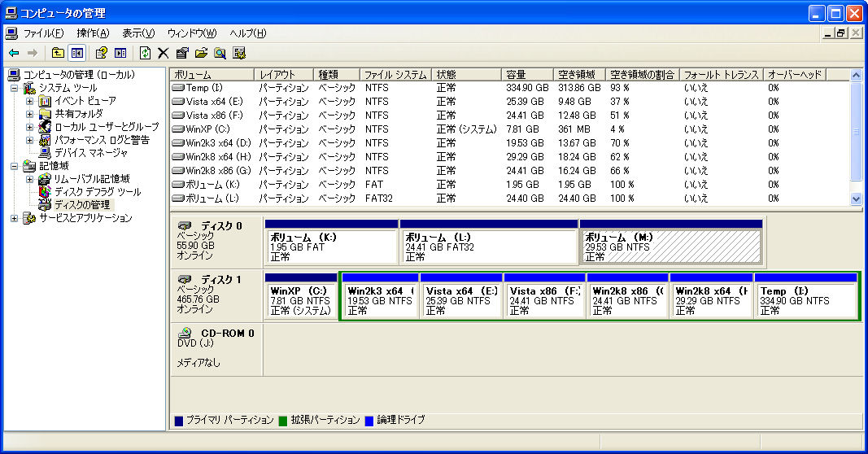Click Win2k8 x64 (H:) drive icon in list

click(177, 157)
